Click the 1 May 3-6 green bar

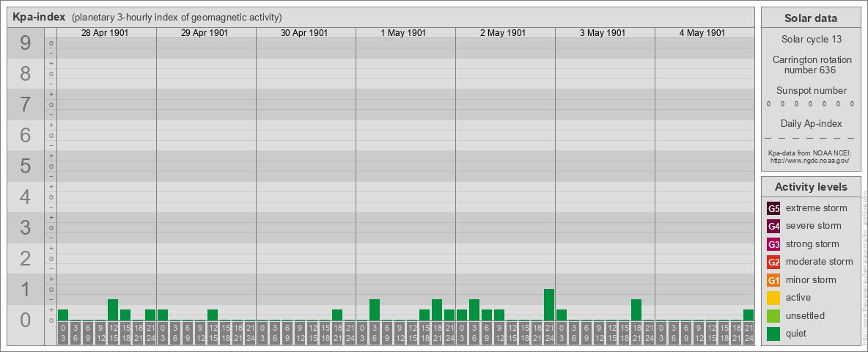pyautogui.click(x=375, y=310)
